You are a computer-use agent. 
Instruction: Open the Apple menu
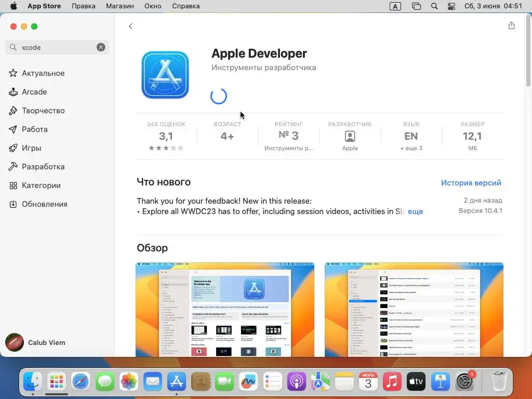coord(13,6)
